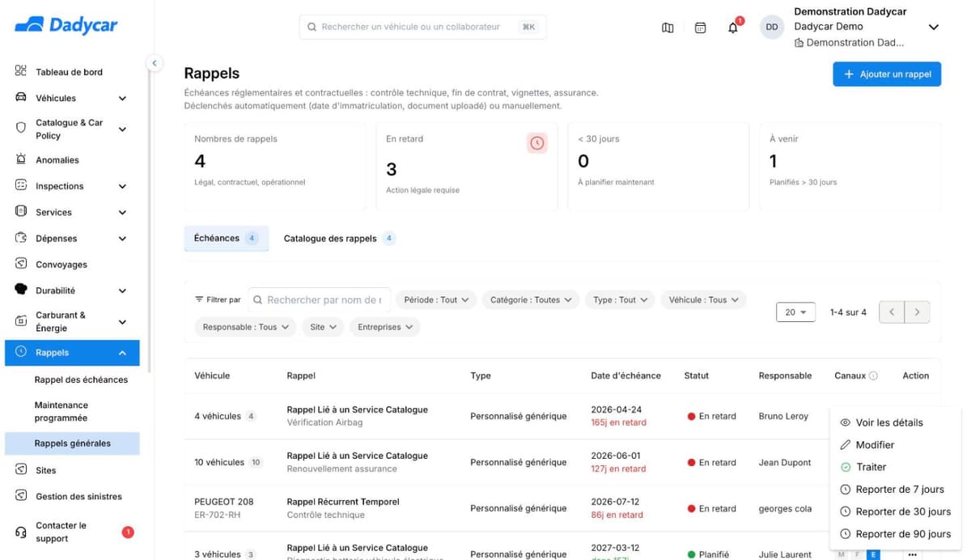Focus the global vehicle or collaborator search field
The height and width of the screenshot is (560, 971).
pyautogui.click(x=422, y=27)
